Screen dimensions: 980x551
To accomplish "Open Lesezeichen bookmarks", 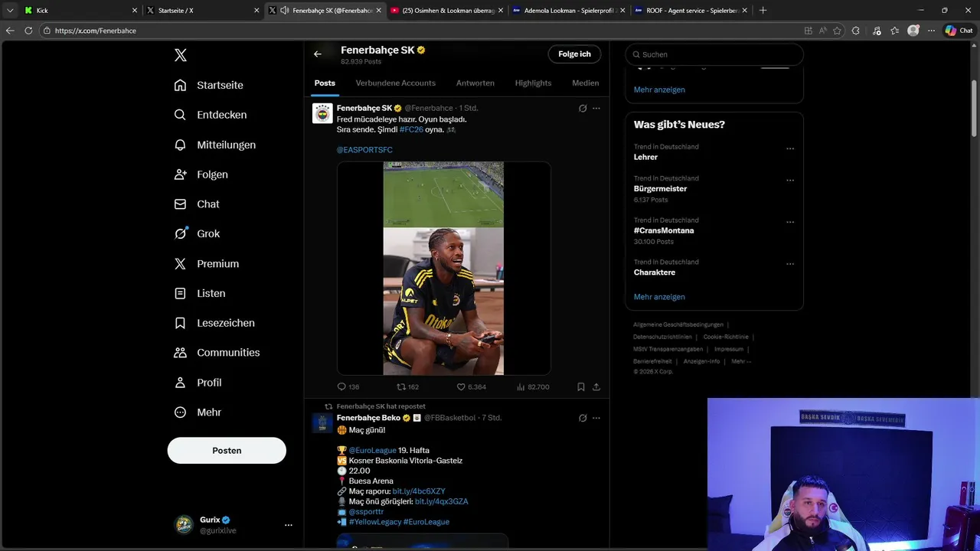I will (x=214, y=323).
